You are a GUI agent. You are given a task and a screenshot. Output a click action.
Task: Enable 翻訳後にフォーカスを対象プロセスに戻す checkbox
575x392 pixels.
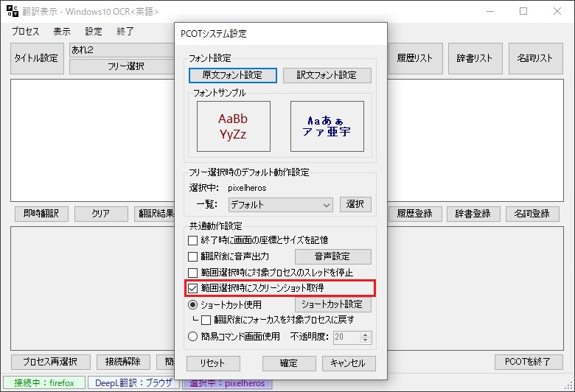tap(206, 320)
